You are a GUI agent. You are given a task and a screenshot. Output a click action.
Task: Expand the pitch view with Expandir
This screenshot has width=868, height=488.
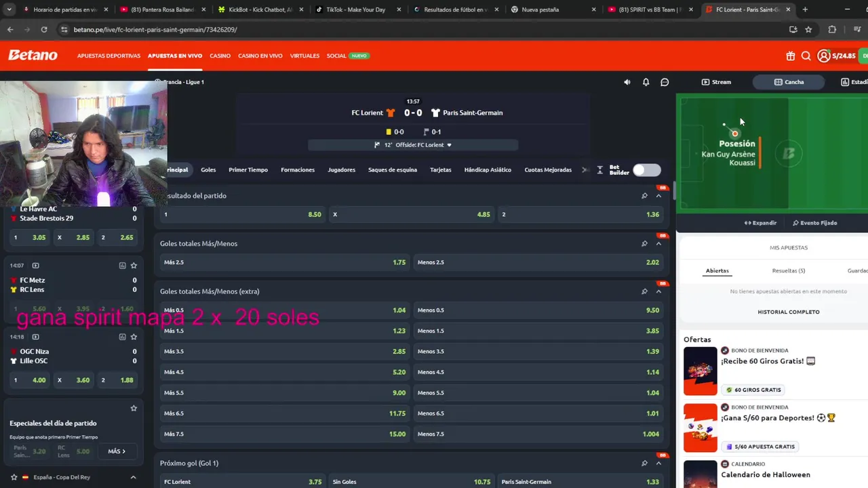760,223
